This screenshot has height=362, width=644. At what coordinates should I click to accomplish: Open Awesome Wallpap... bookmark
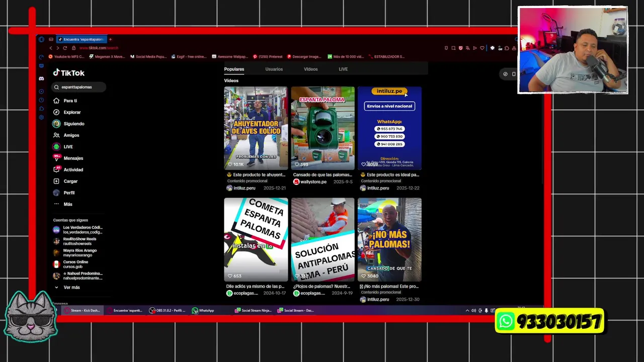point(230,57)
